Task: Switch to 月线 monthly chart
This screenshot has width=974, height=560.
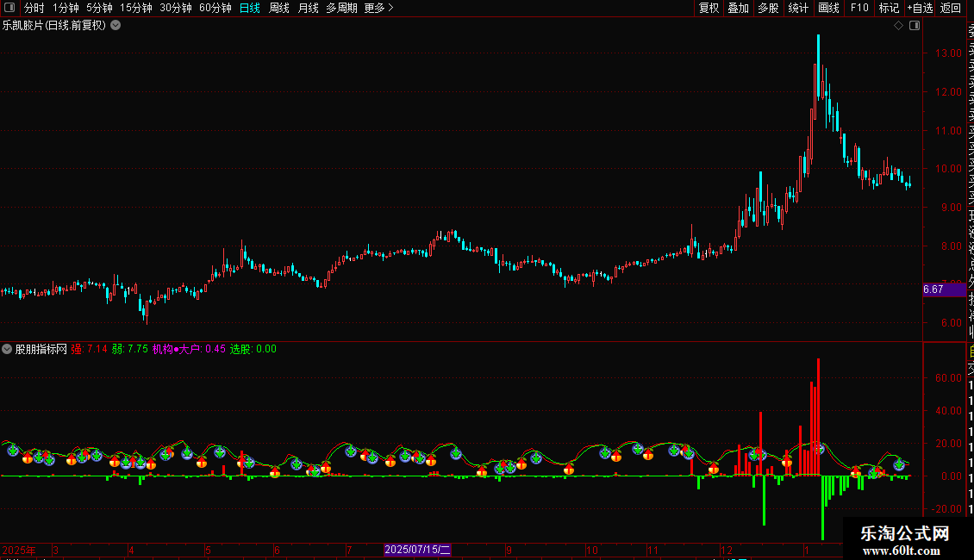Action: (x=308, y=8)
